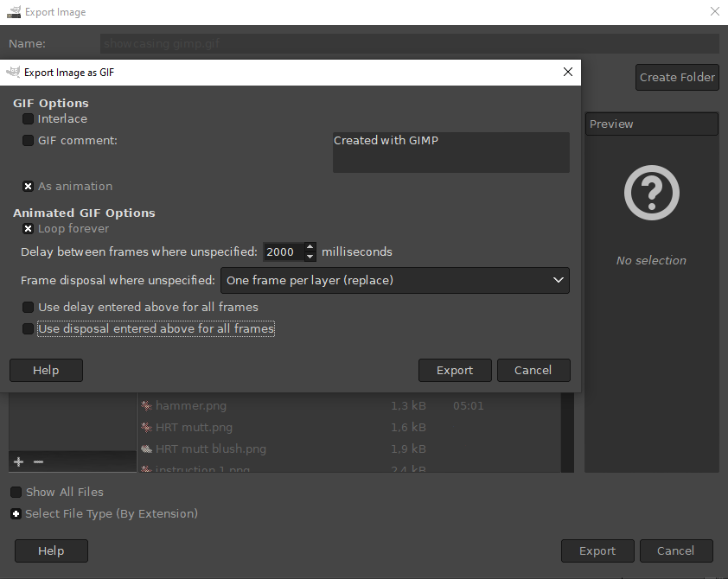
Task: Click the 05:01 modified time
Action: click(468, 405)
